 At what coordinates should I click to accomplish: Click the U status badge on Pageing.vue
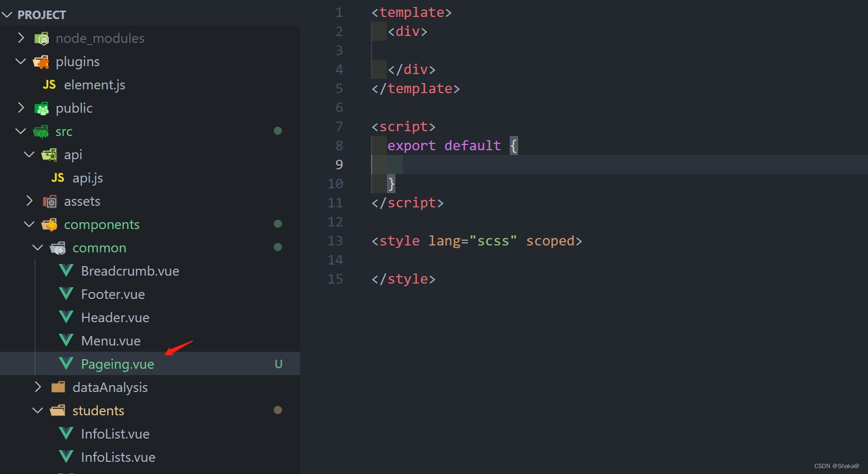click(278, 364)
